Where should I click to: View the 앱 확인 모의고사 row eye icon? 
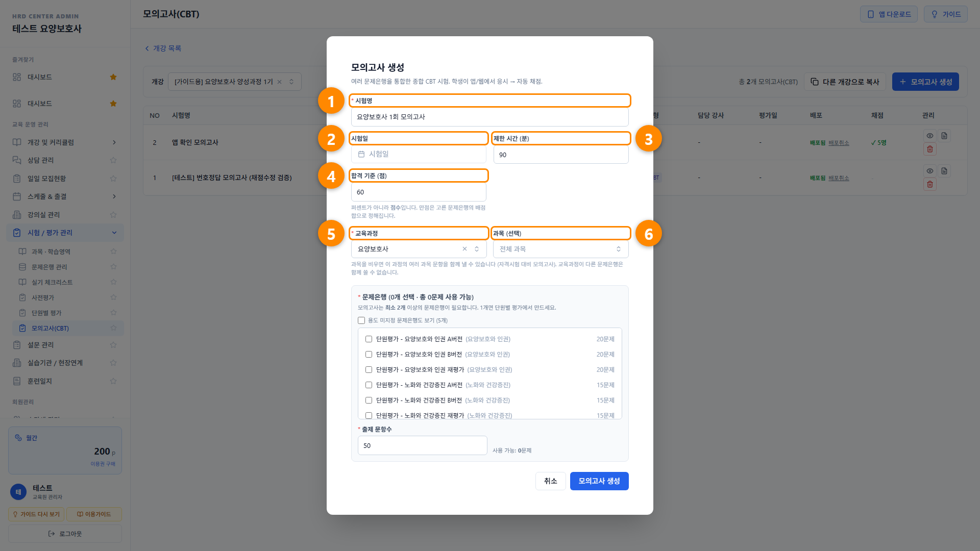[929, 136]
